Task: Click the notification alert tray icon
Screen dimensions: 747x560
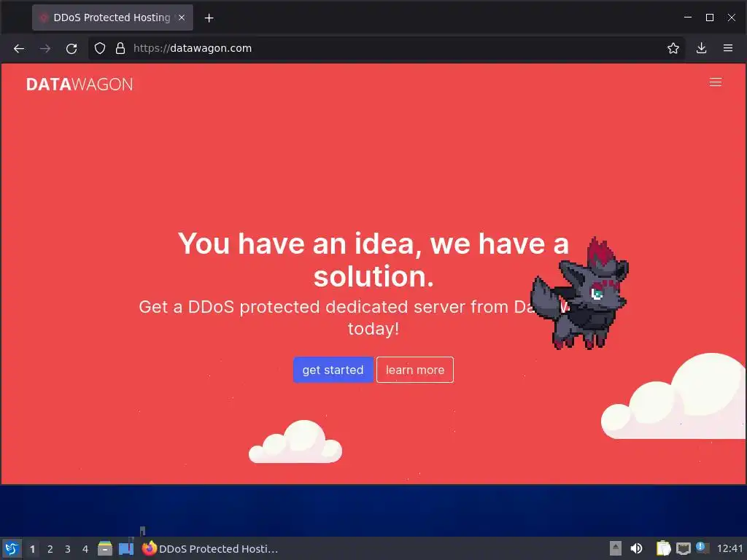Action: (x=702, y=548)
